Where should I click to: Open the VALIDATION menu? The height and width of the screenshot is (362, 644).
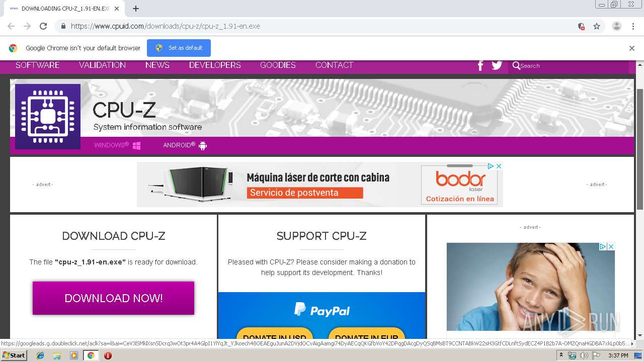pos(102,65)
